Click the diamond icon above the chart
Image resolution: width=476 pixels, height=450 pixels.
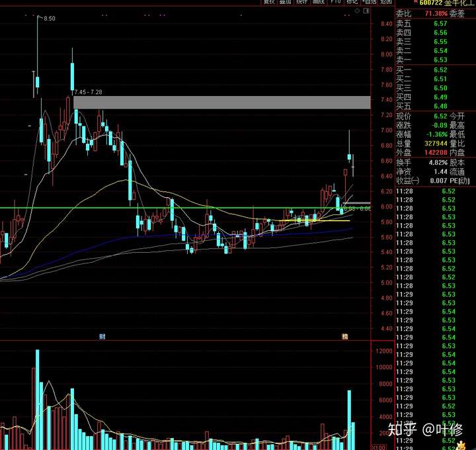tap(357, 11)
